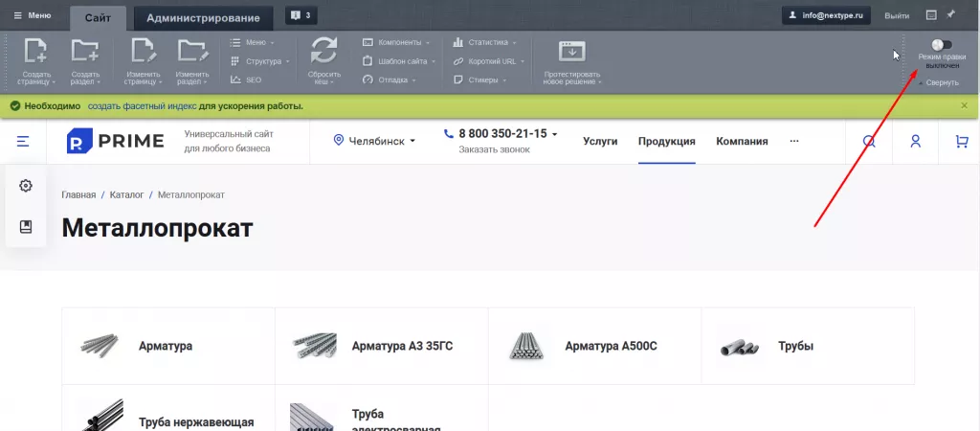The height and width of the screenshot is (431, 980).
Task: Toggle the Режим правки switch
Action: coord(942,45)
